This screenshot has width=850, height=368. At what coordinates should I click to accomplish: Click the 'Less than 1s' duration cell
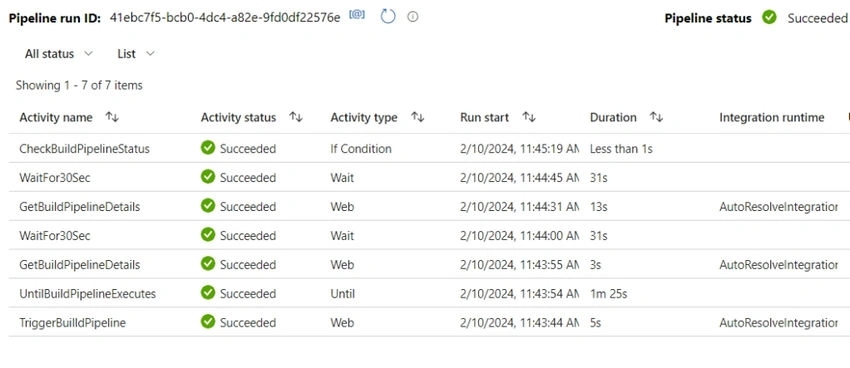pos(621,149)
